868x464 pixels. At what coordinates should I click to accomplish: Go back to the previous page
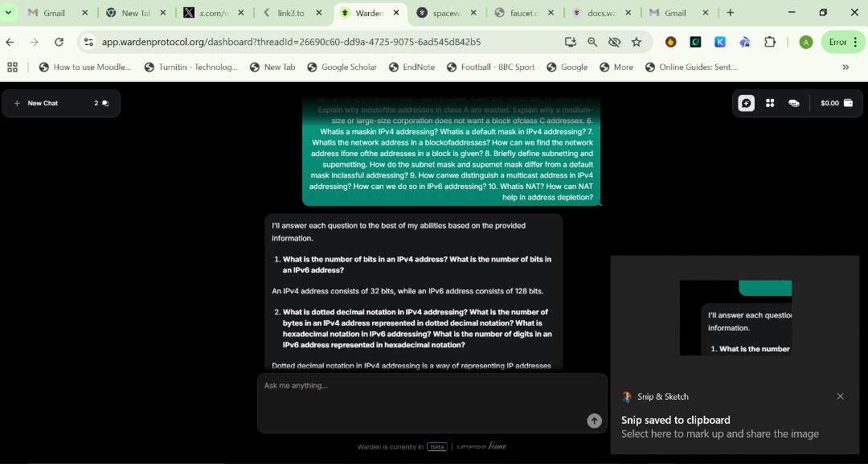(x=10, y=42)
